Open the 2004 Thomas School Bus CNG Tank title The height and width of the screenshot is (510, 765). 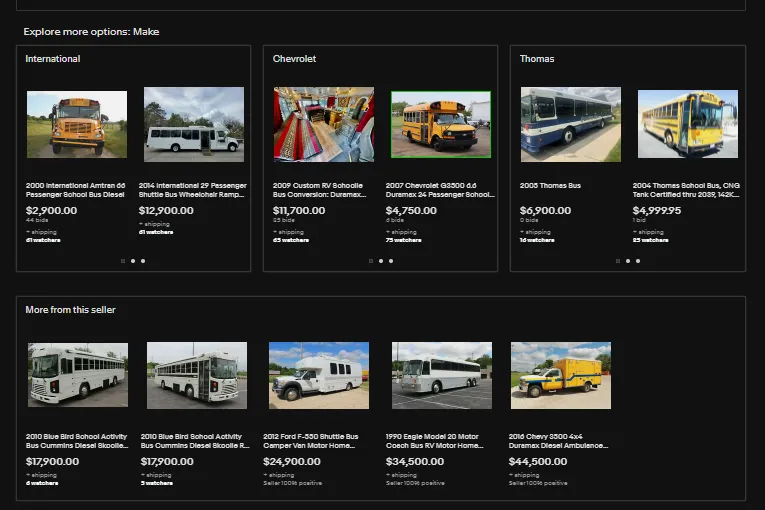click(x=686, y=190)
